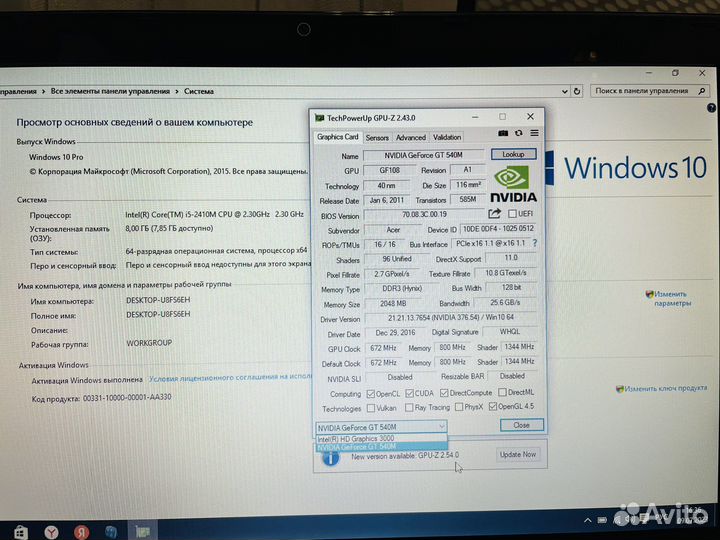Toggle the DirectML checkbox
The image size is (720, 540).
coord(502,392)
